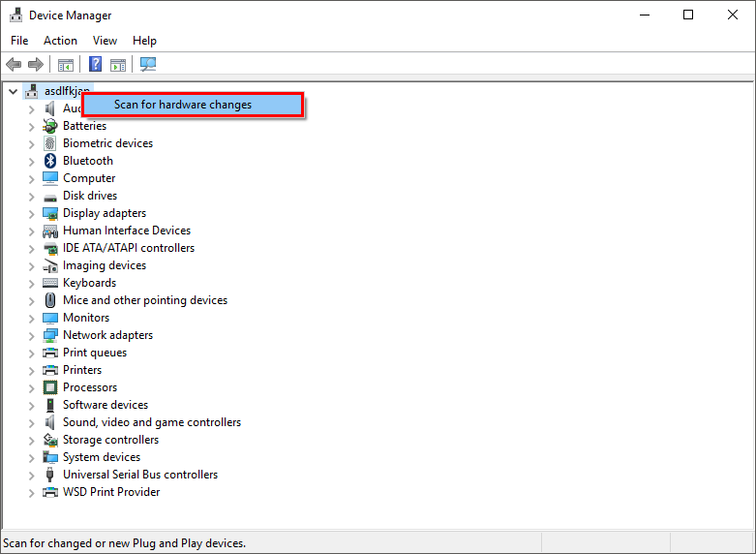Open the View menu
756x554 pixels.
(105, 41)
